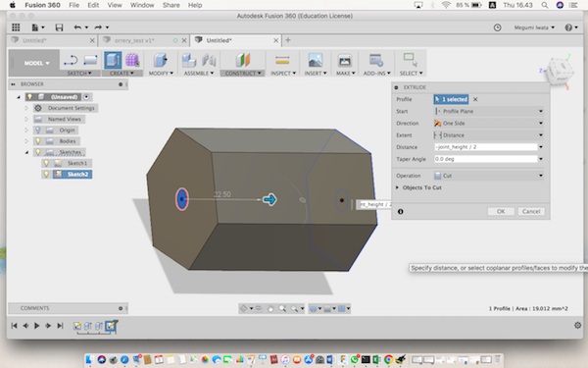The height and width of the screenshot is (368, 588).
Task: Click the timeline play button
Action: pos(37,326)
